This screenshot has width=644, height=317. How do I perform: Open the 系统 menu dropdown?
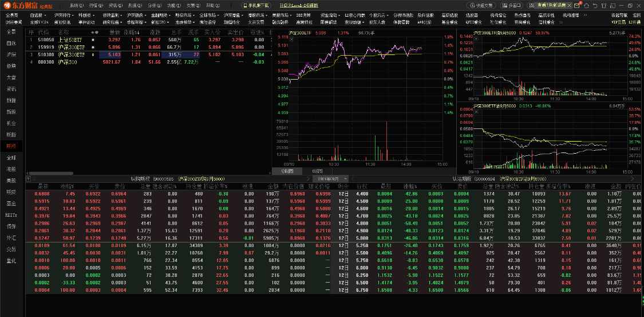(69, 5)
